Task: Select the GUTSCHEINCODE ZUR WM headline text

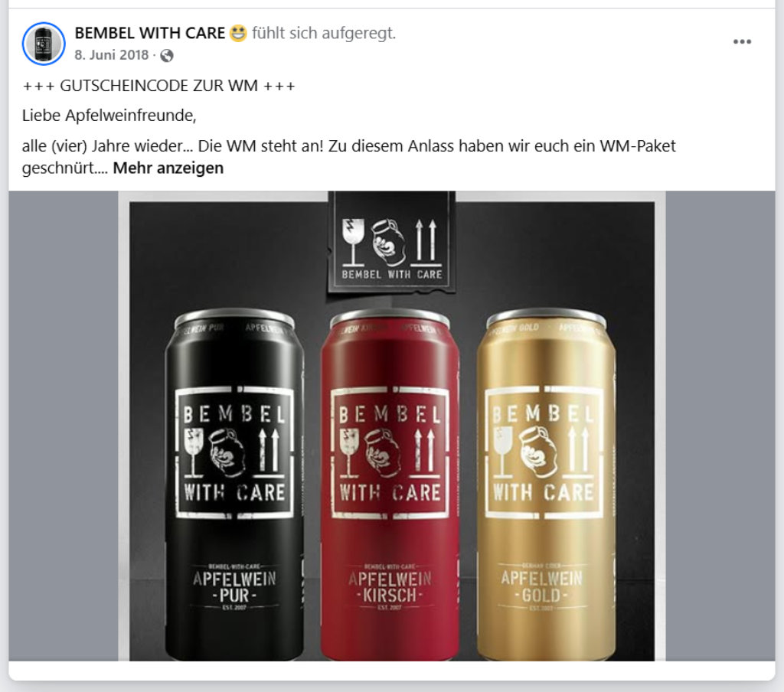Action: (x=159, y=86)
